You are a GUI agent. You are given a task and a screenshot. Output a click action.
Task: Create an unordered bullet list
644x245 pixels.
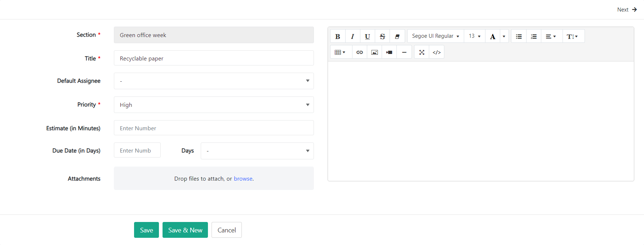(519, 36)
